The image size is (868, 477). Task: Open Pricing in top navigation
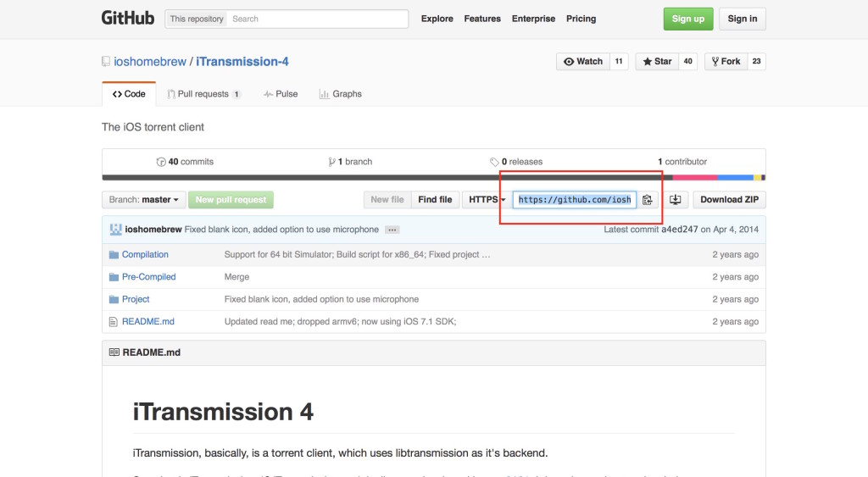(x=581, y=19)
